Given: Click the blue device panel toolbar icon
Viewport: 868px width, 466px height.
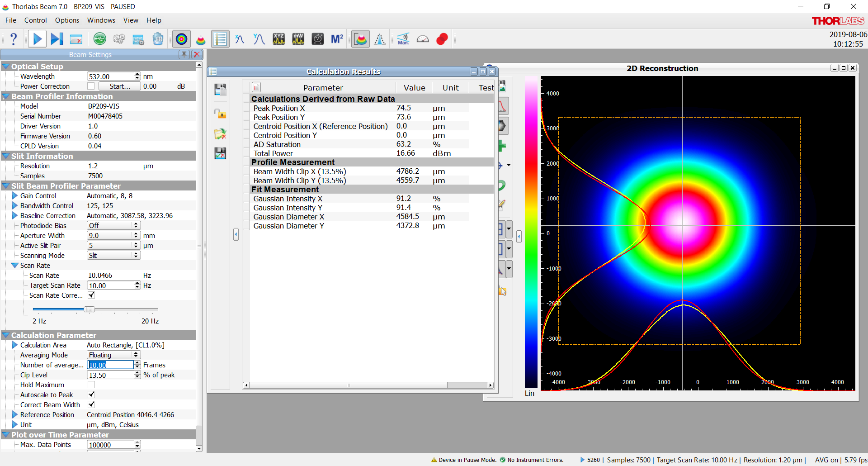Looking at the screenshot, I should click(158, 39).
